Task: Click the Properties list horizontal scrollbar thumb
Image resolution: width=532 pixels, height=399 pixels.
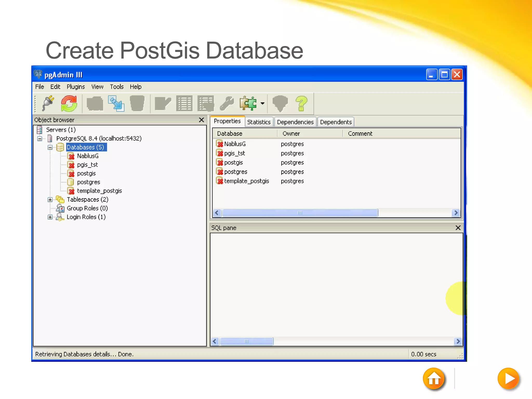Action: (x=300, y=213)
